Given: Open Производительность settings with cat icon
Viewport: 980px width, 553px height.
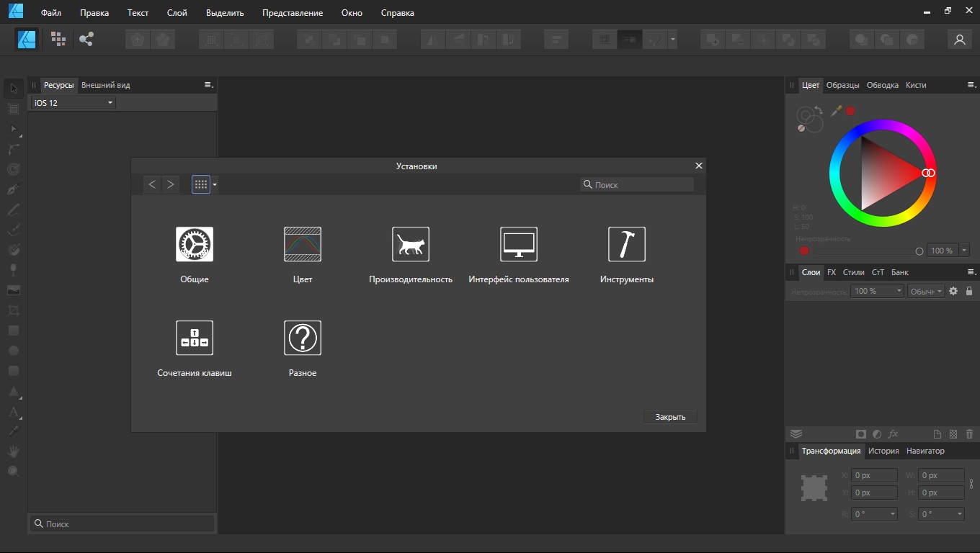Looking at the screenshot, I should point(411,245).
